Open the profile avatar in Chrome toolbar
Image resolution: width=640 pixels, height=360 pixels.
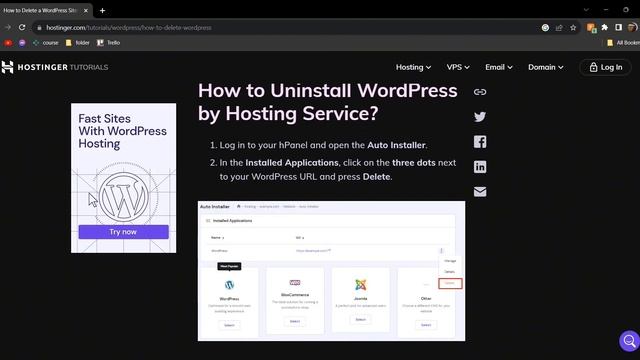[x=632, y=27]
